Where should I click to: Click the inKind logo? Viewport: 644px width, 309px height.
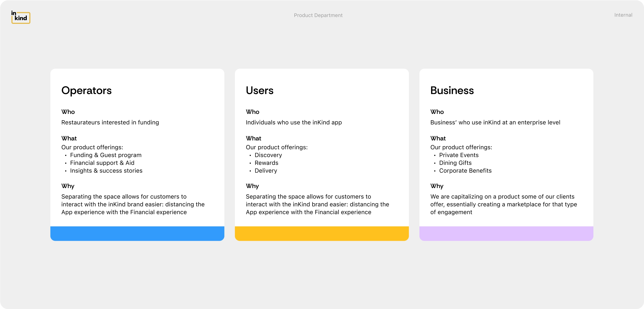tap(21, 17)
